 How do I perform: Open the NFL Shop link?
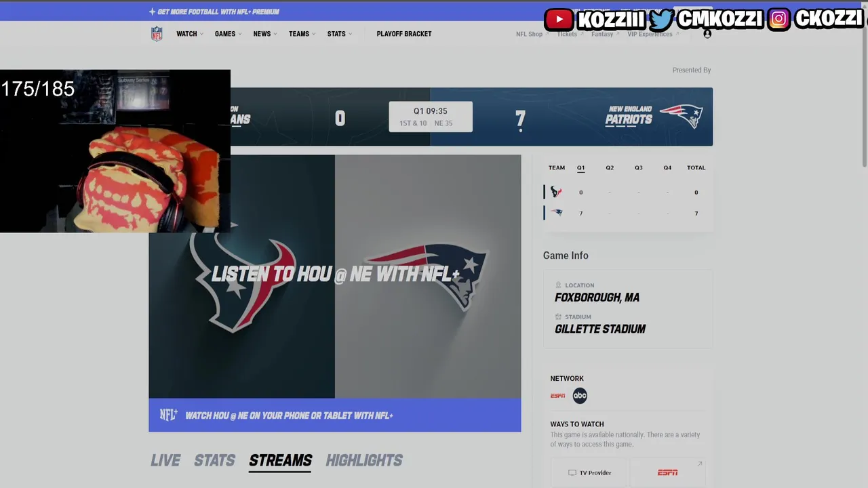tap(532, 34)
